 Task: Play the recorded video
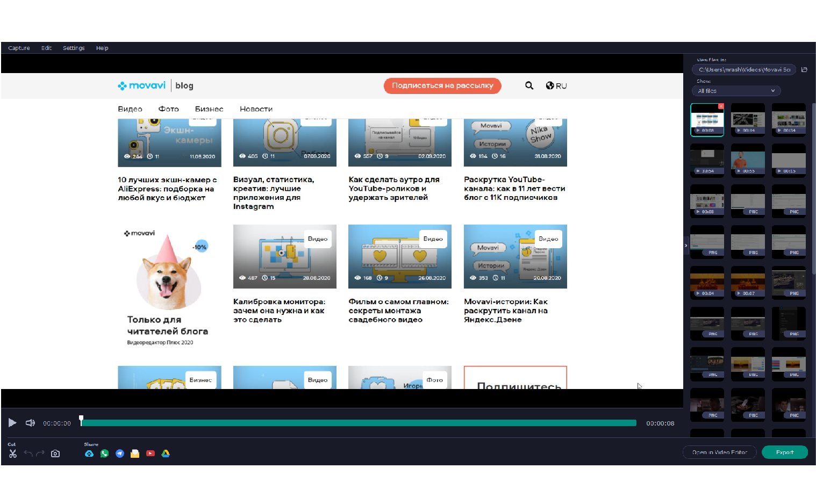tap(12, 423)
